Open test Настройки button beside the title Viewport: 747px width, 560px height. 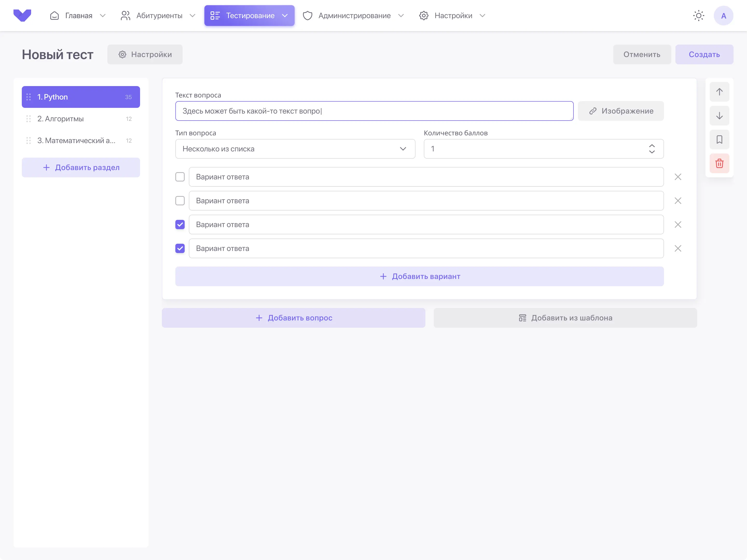145,54
